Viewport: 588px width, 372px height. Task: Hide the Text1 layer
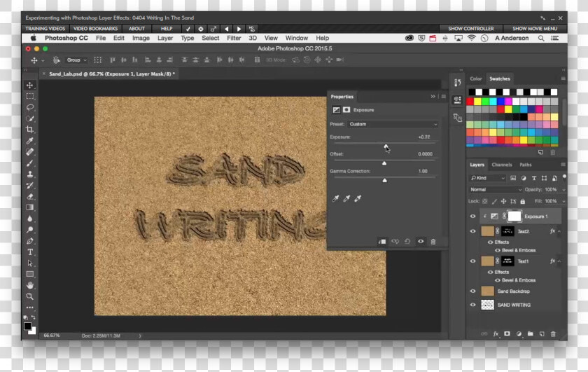click(473, 261)
